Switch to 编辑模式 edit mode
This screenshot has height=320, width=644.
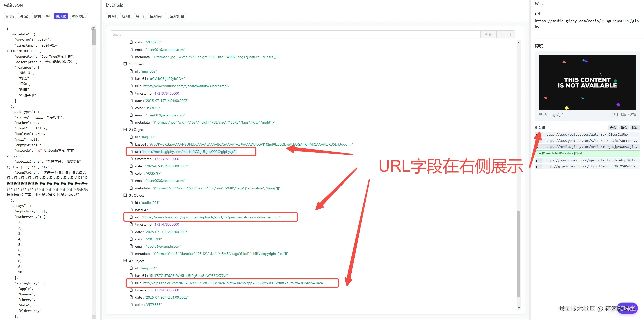coord(79,16)
